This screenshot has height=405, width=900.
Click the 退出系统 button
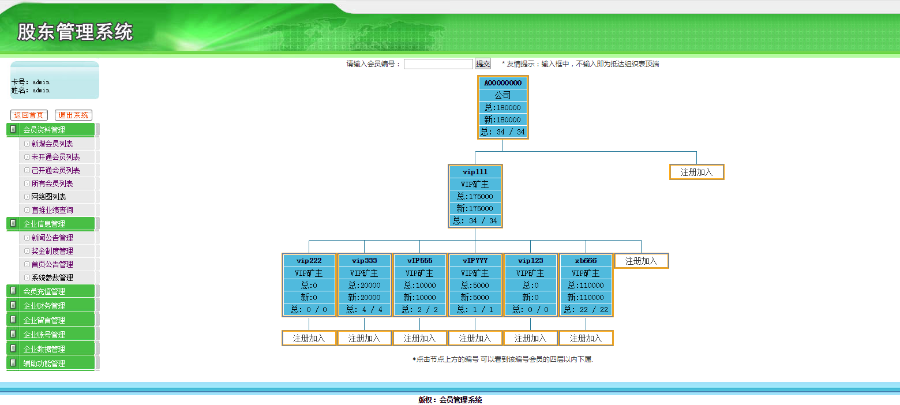tap(73, 115)
